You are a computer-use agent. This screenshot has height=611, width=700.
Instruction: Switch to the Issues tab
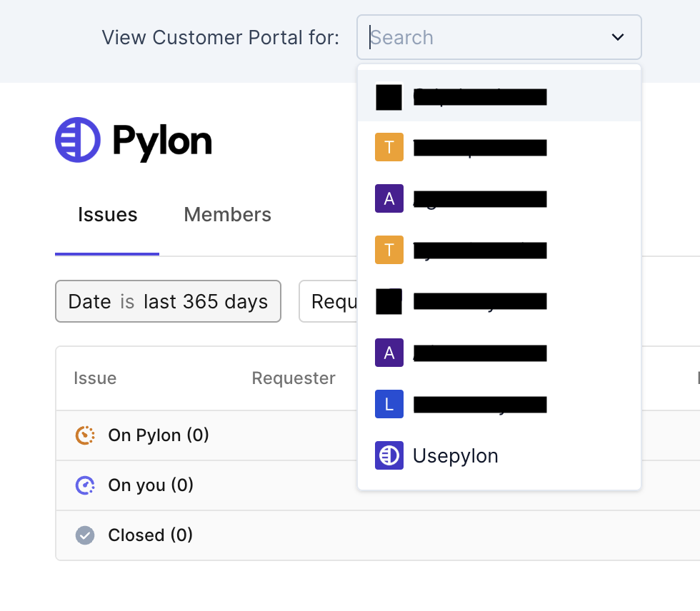pos(107,215)
